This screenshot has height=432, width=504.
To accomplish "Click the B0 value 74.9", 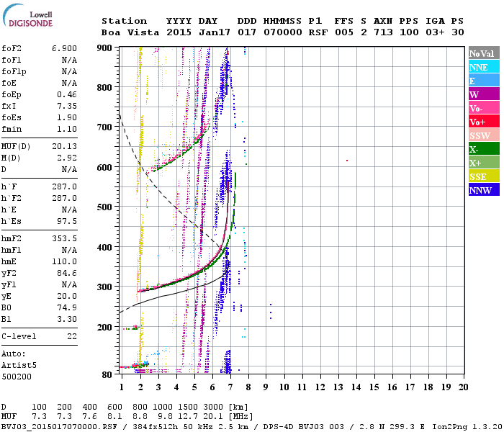I will tap(67, 308).
